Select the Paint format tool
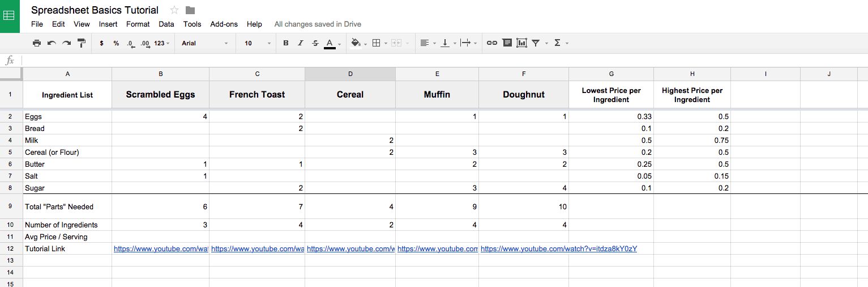 (x=81, y=43)
